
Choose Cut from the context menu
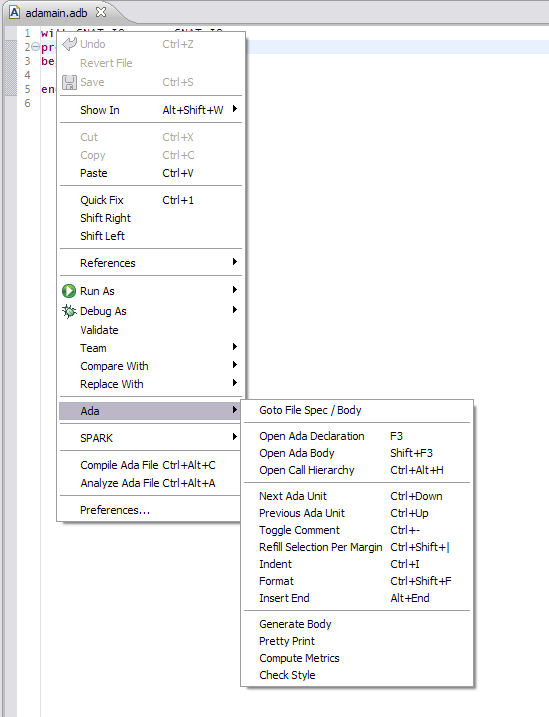coord(151,137)
